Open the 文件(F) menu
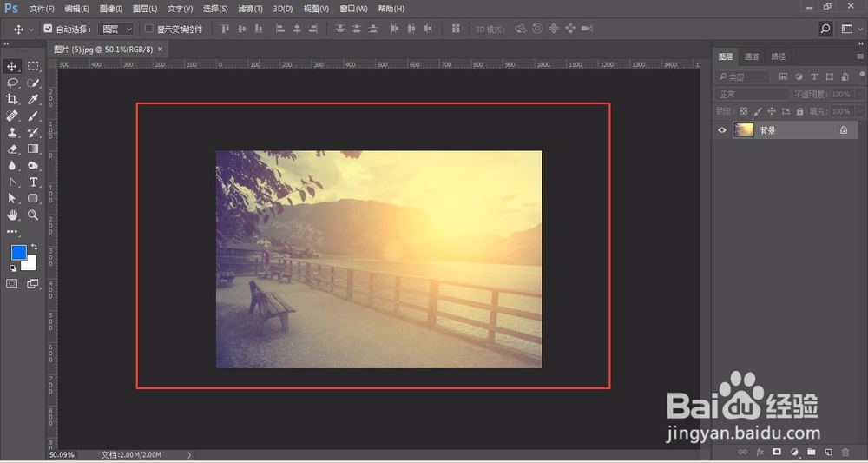The width and height of the screenshot is (868, 463). [x=42, y=9]
